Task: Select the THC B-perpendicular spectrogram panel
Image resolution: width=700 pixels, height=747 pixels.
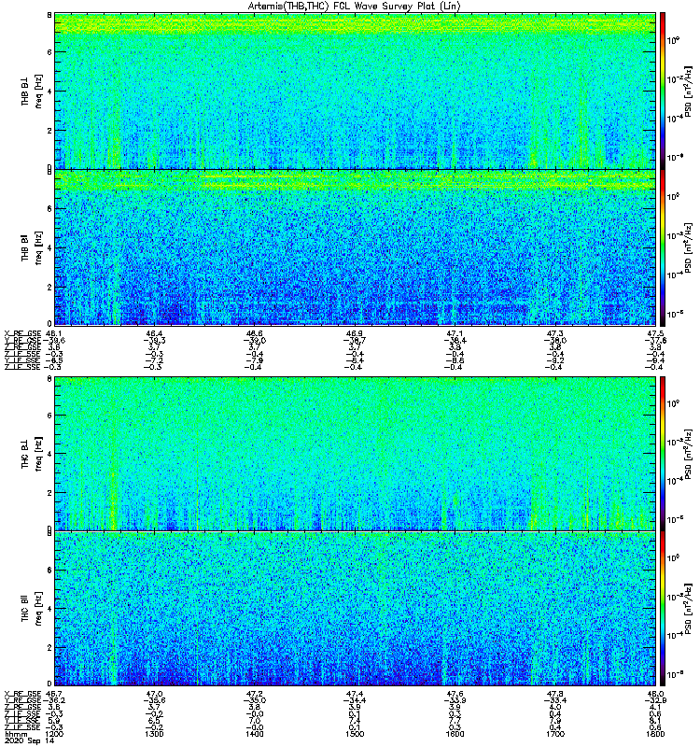Action: click(x=355, y=453)
